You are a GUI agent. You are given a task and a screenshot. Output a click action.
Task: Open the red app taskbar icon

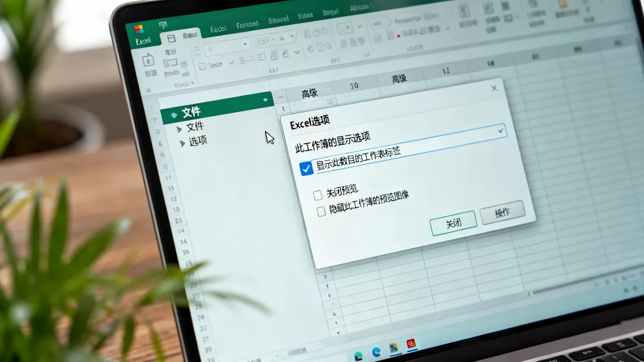click(412, 343)
